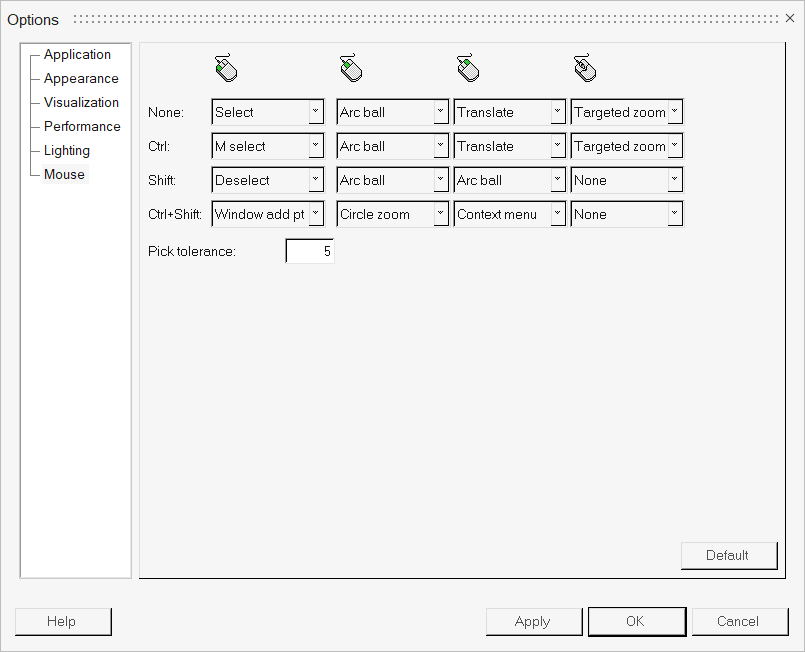Open Ctrl+Shift Window add pt dropdown
Image resolution: width=805 pixels, height=652 pixels.
[267, 214]
